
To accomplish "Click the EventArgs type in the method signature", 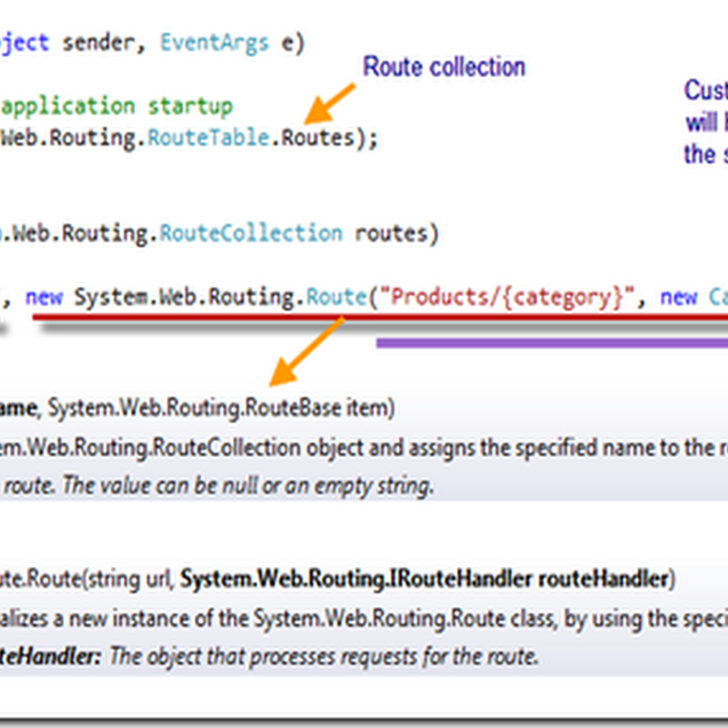I will (214, 43).
